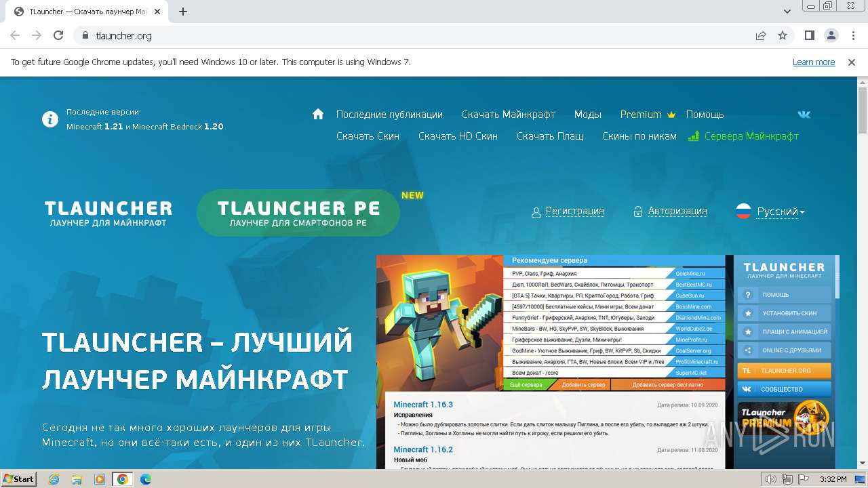Open the VK social icon

tap(804, 114)
